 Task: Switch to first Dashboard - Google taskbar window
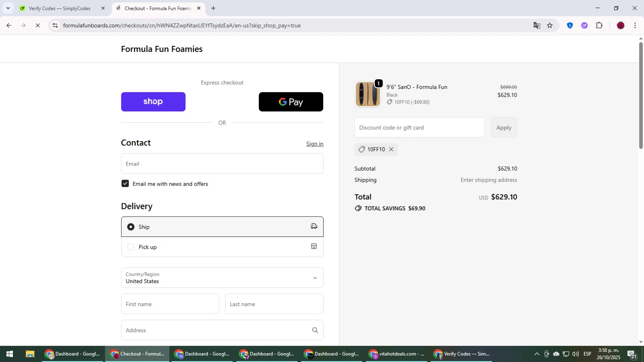tap(73, 354)
